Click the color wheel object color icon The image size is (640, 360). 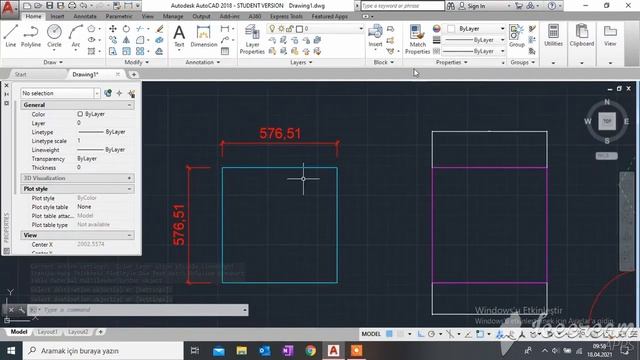436,29
